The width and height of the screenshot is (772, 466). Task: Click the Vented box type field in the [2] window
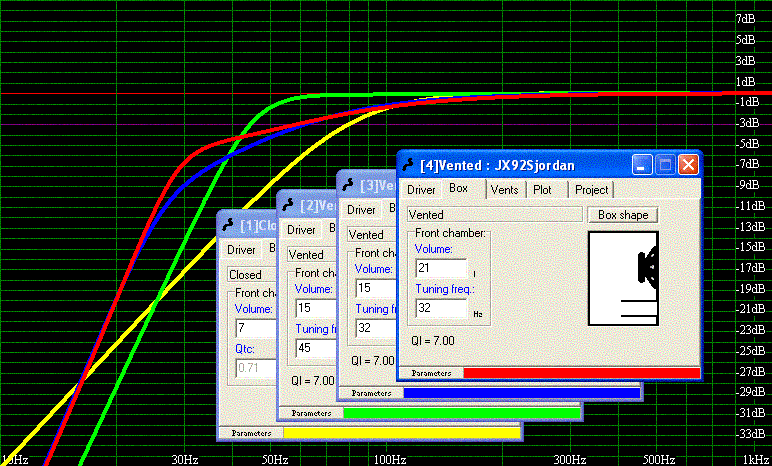(312, 255)
